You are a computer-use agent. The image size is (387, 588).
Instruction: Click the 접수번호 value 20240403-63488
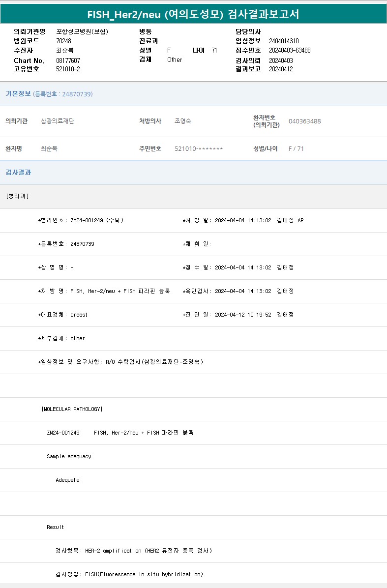tap(290, 51)
